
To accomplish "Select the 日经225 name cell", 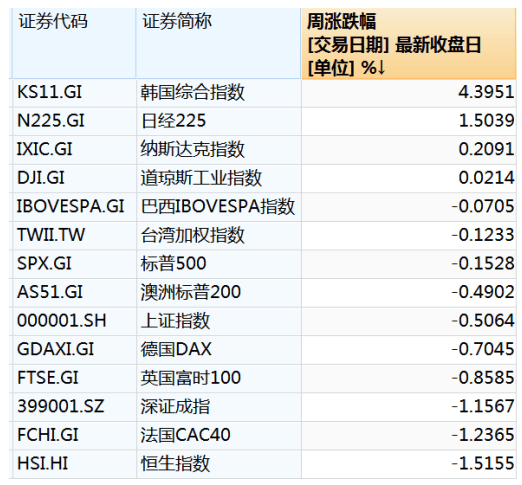I will [x=219, y=121].
